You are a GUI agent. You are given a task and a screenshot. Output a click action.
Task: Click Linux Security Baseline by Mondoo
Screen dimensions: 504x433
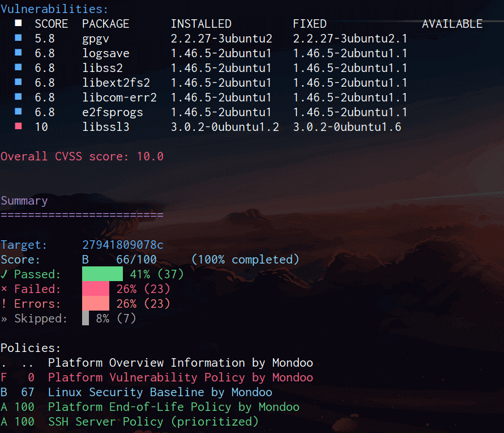tap(160, 392)
